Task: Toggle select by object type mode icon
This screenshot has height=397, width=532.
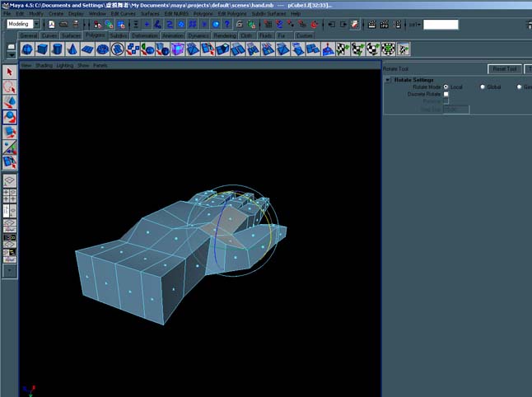Action: pos(110,25)
